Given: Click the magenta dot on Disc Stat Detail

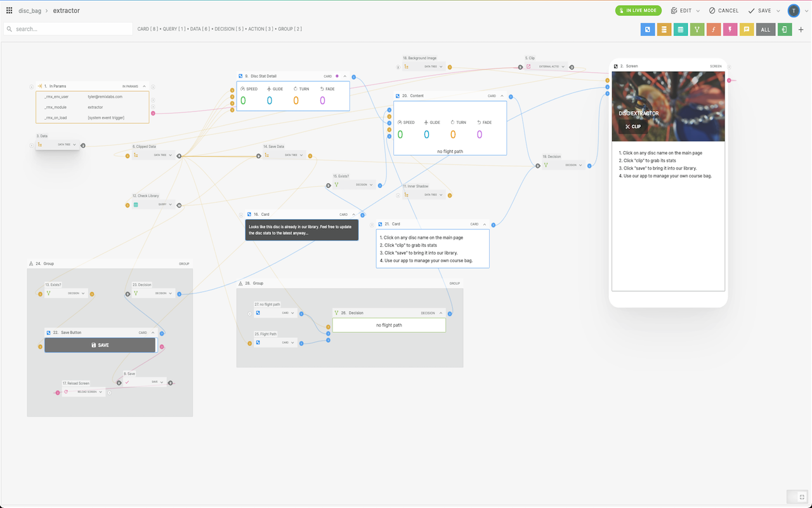Looking at the screenshot, I should [x=337, y=76].
